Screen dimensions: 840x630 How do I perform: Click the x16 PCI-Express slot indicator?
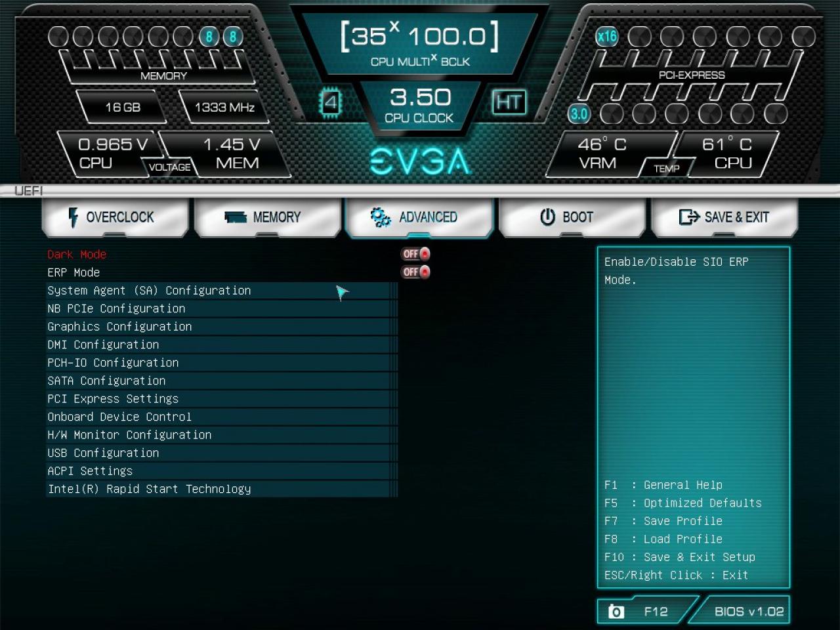tap(606, 37)
